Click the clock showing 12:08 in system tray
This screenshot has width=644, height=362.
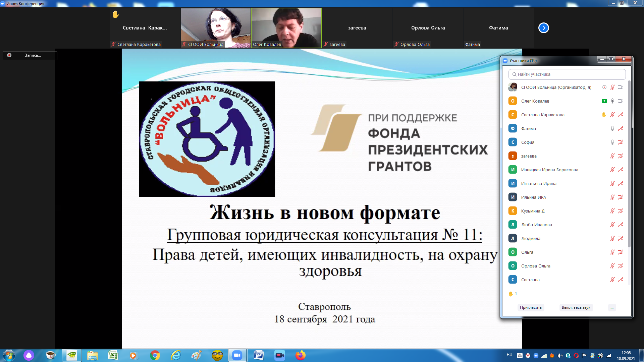tap(626, 353)
